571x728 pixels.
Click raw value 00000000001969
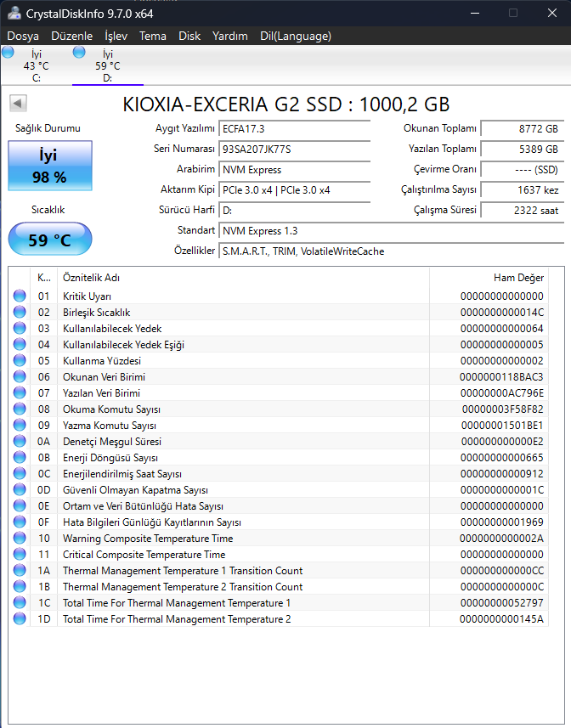[502, 522]
